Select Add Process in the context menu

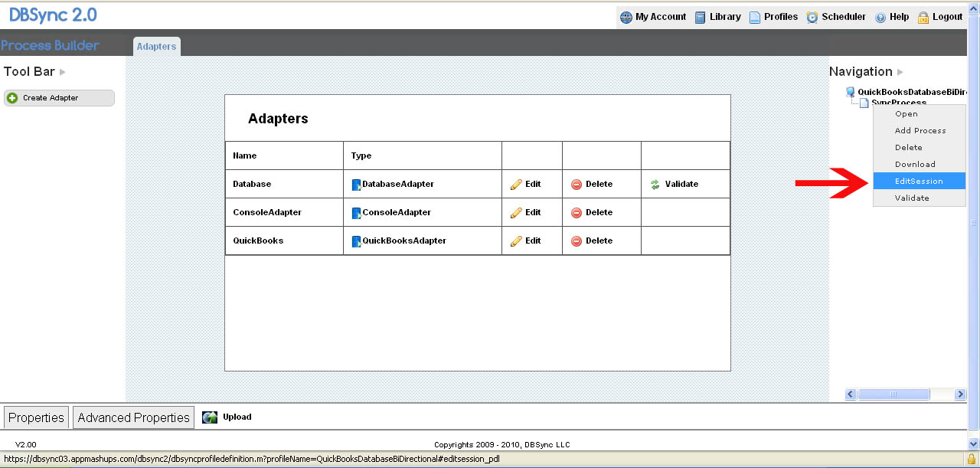920,131
